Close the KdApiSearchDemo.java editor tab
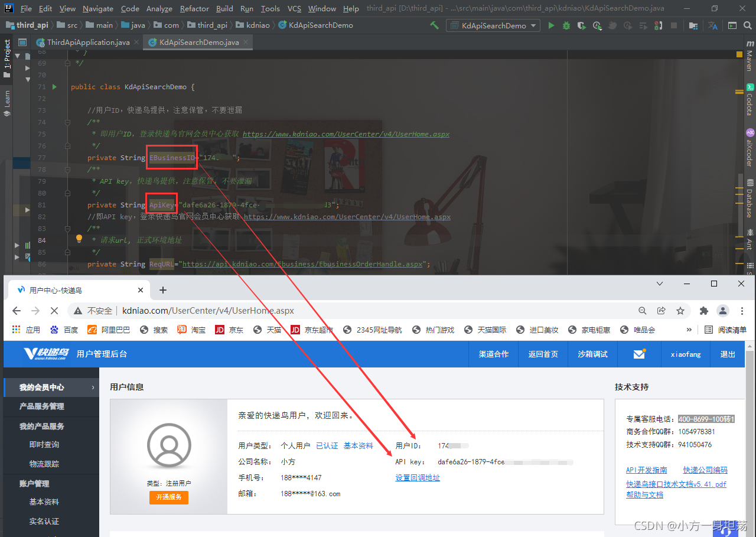Screen dimensions: 756x537 coord(246,43)
